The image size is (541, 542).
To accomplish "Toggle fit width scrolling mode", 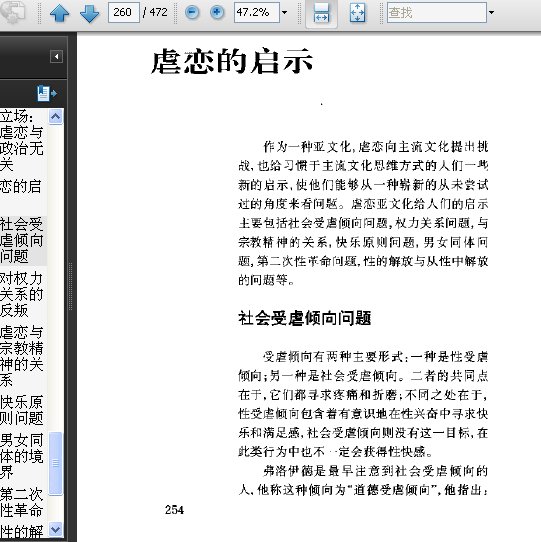I will pyautogui.click(x=321, y=13).
